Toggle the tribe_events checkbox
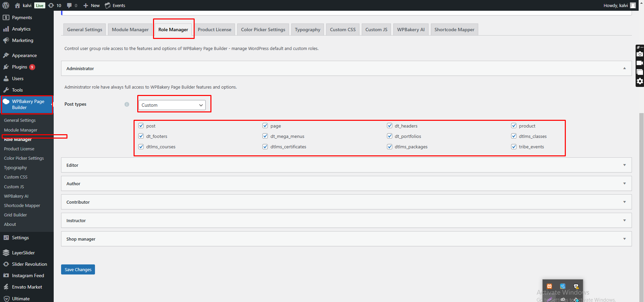The height and width of the screenshot is (302, 644). tap(514, 146)
